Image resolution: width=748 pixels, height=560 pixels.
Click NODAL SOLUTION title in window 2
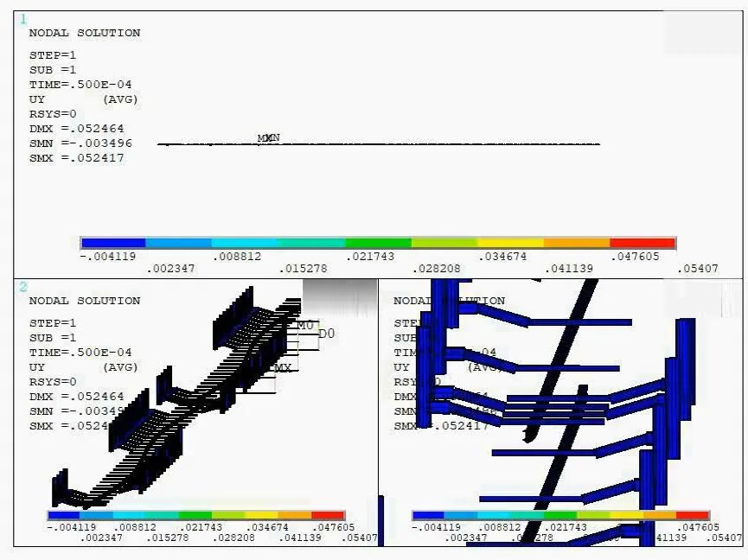point(85,301)
